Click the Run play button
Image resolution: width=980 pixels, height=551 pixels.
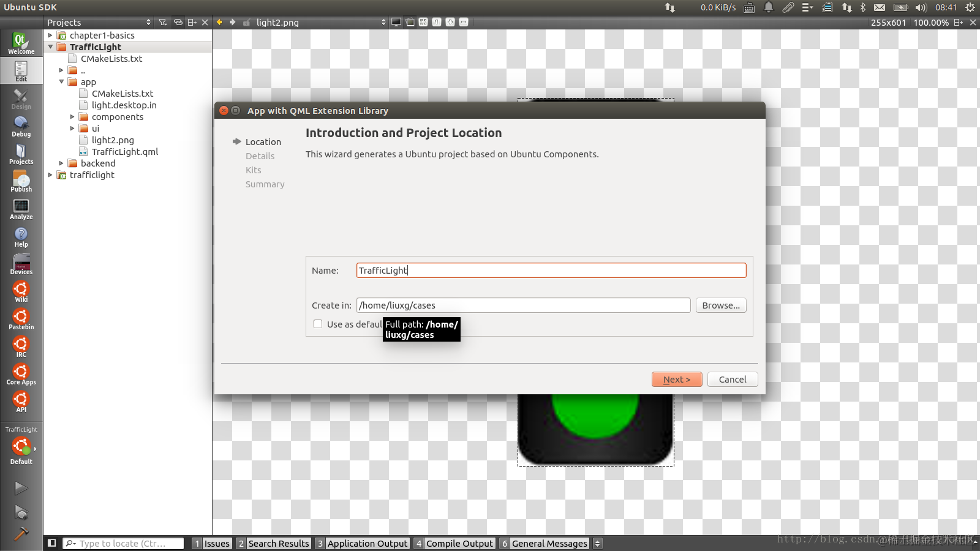(x=21, y=488)
